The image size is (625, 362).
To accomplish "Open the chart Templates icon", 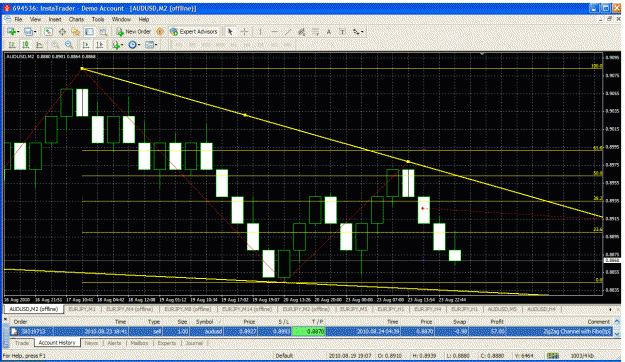I will (149, 45).
